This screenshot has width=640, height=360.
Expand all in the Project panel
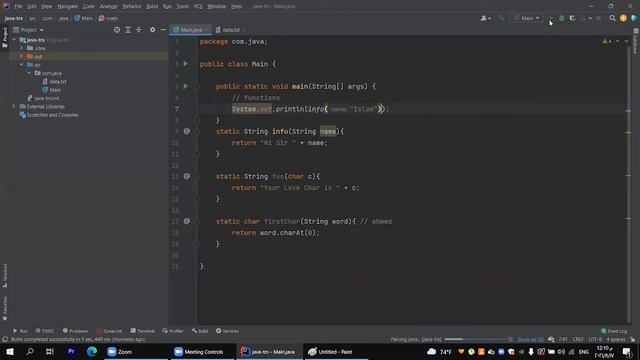128,30
